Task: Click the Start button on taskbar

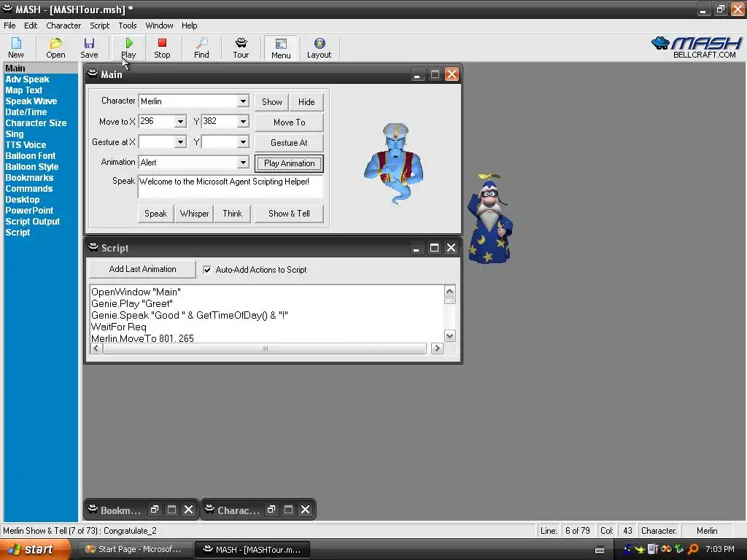Action: tap(36, 549)
